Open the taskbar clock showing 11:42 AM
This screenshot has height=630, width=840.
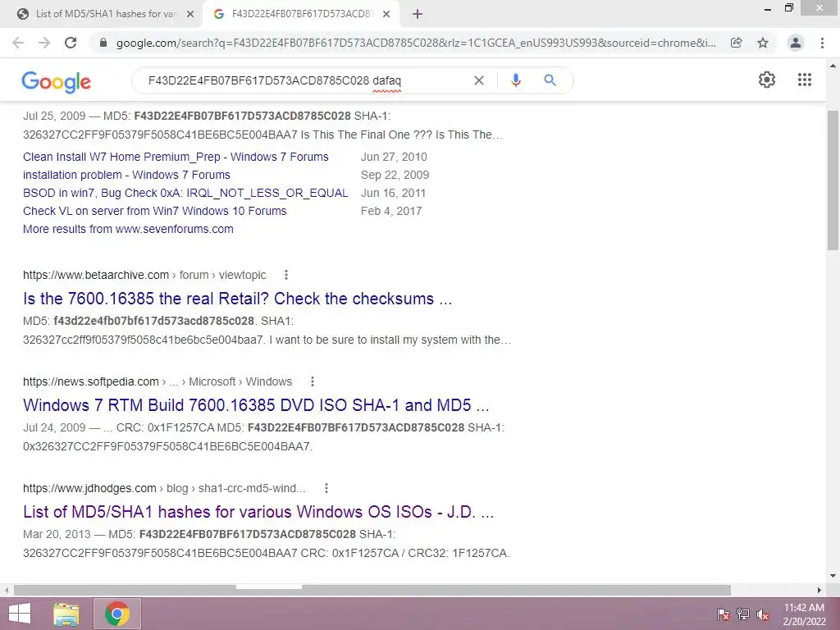[x=804, y=614]
